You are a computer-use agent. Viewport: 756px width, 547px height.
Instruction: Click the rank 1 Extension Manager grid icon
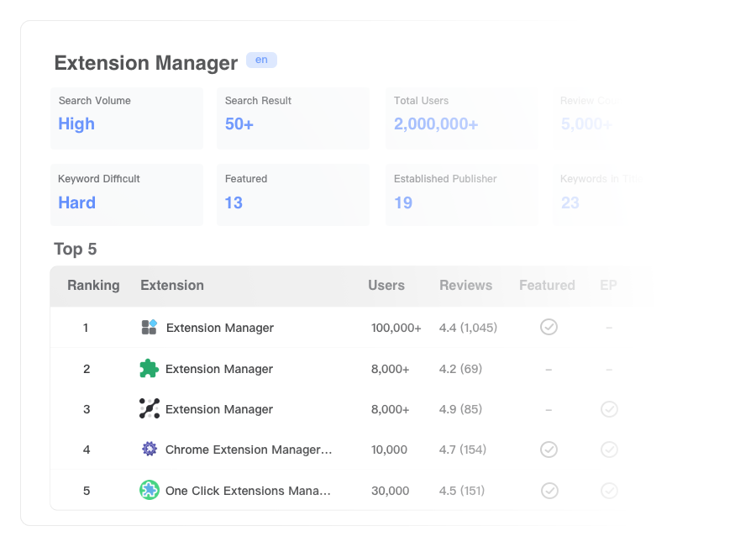pyautogui.click(x=149, y=327)
